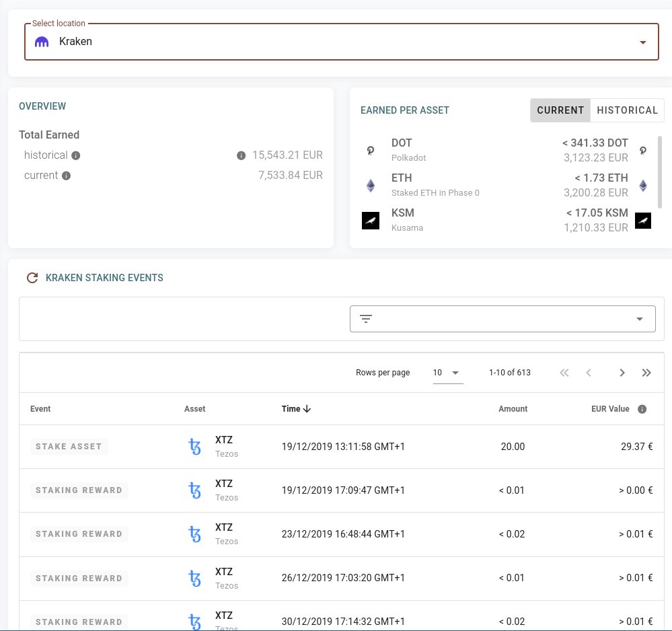Screen dimensions: 672x631
Task: Click the STAKING REWARD badge in 17:09:47 row
Action: click(79, 490)
